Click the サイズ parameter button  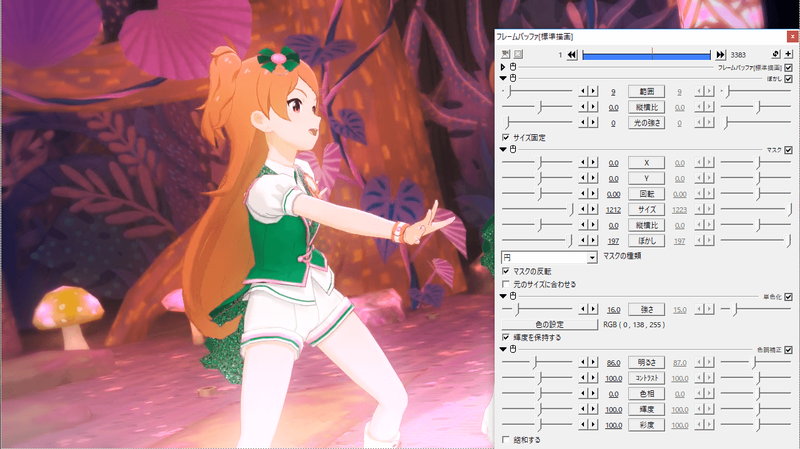click(646, 209)
